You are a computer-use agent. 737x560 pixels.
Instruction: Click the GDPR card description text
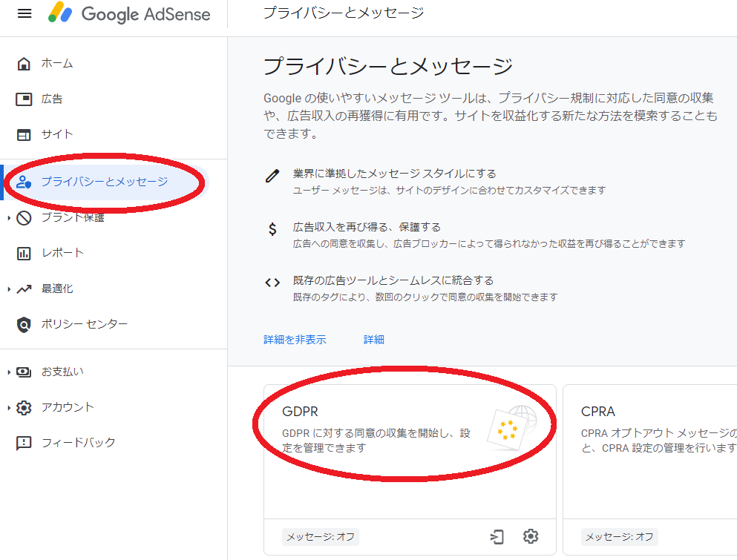(x=376, y=440)
